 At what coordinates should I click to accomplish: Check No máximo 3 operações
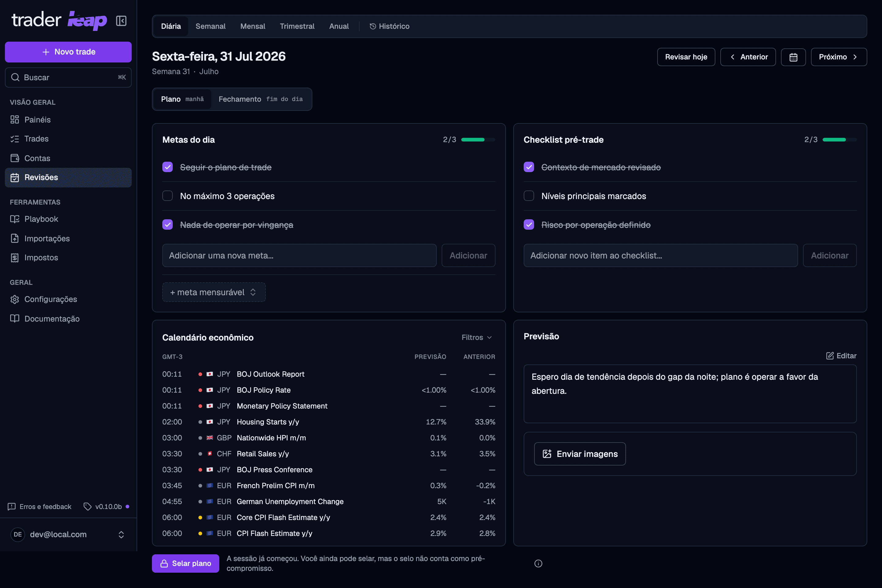click(168, 196)
